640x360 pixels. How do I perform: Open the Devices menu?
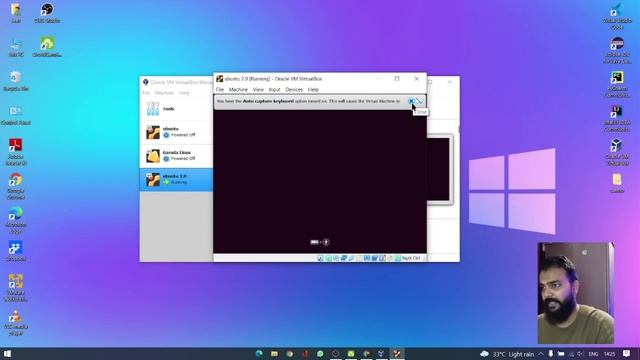pyautogui.click(x=294, y=89)
